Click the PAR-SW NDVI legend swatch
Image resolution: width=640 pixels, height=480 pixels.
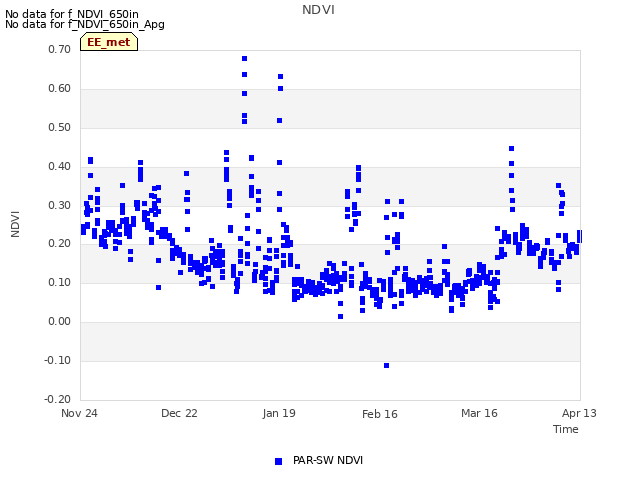coord(278,461)
